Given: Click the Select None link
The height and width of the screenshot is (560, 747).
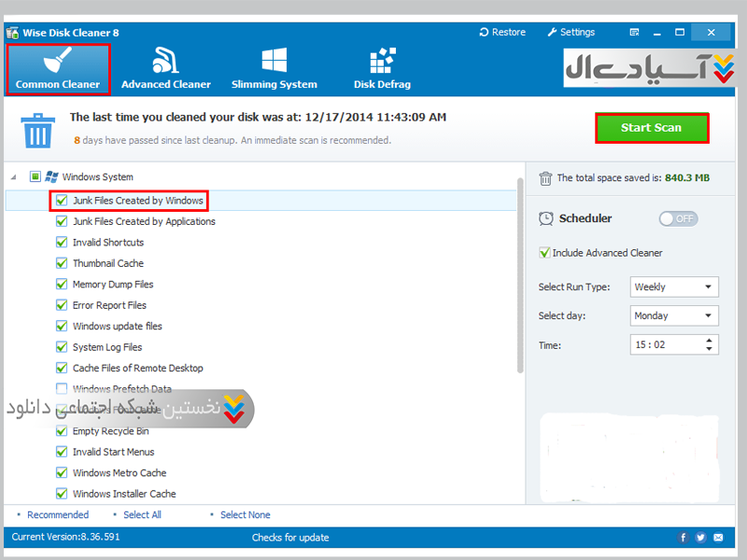Looking at the screenshot, I should point(245,515).
